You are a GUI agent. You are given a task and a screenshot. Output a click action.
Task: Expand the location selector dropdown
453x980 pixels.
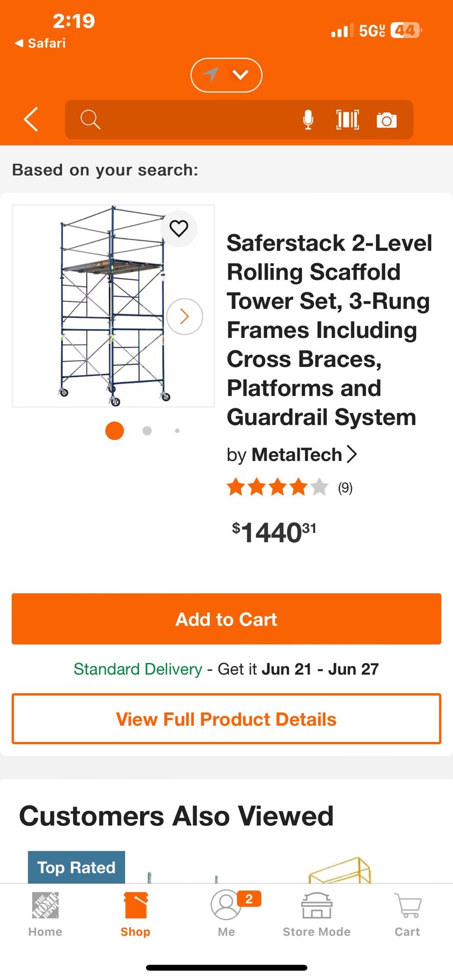pyautogui.click(x=226, y=75)
